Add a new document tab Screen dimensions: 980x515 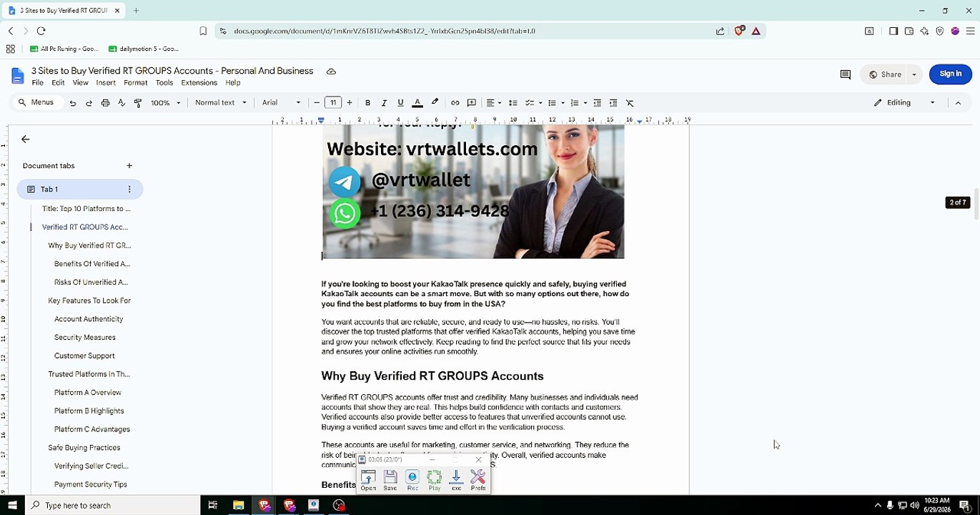129,166
